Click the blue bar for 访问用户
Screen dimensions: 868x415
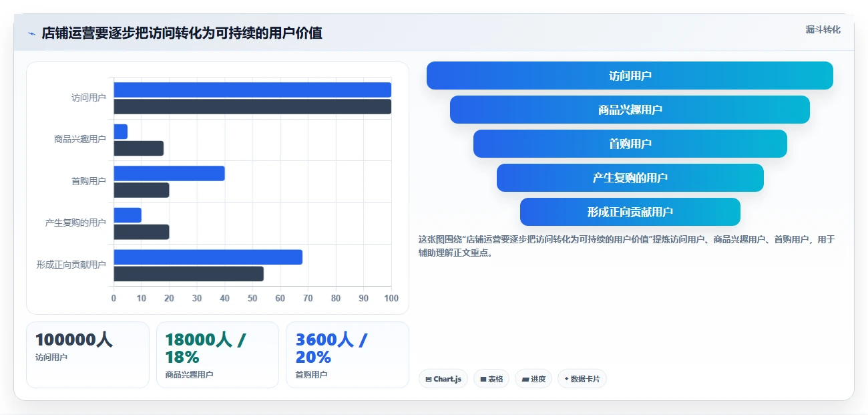click(x=252, y=90)
